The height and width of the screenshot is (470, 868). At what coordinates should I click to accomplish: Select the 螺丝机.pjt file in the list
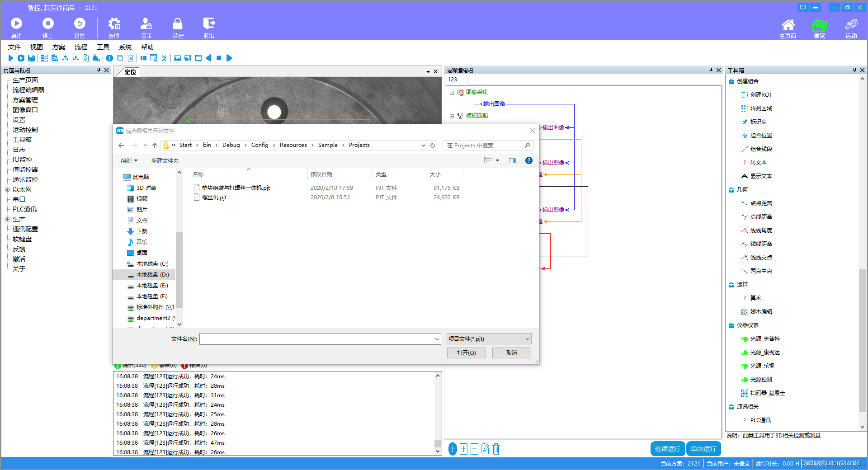pos(214,197)
